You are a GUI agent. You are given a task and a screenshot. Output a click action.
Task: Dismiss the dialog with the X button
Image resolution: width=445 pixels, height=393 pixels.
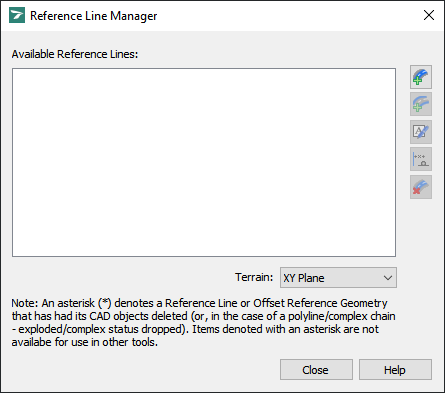pos(429,15)
